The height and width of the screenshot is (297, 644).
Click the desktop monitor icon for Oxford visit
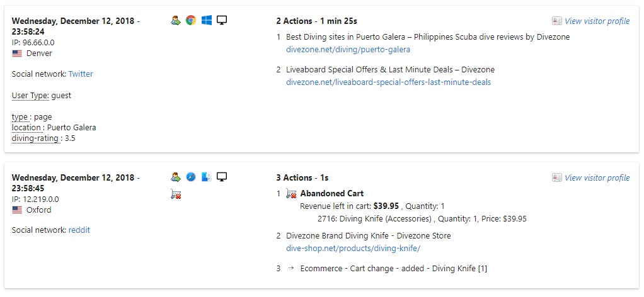[222, 177]
